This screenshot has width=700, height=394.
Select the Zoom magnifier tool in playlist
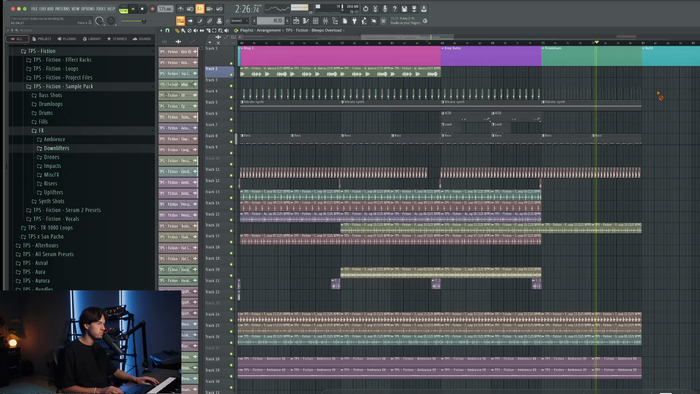tap(221, 30)
